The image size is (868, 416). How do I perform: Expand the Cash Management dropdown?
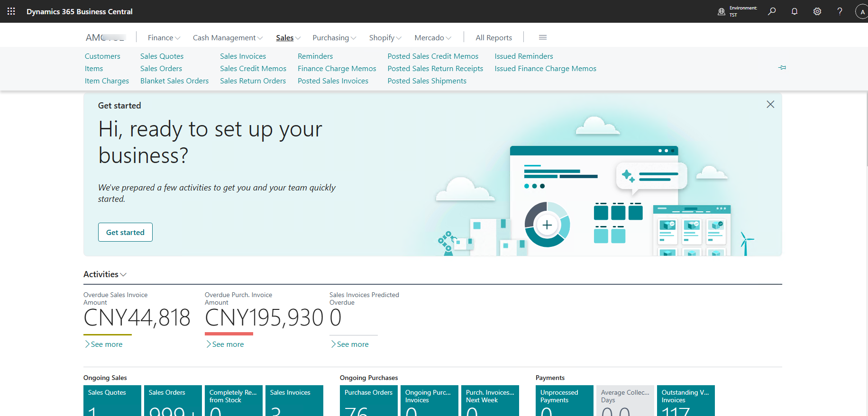228,37
